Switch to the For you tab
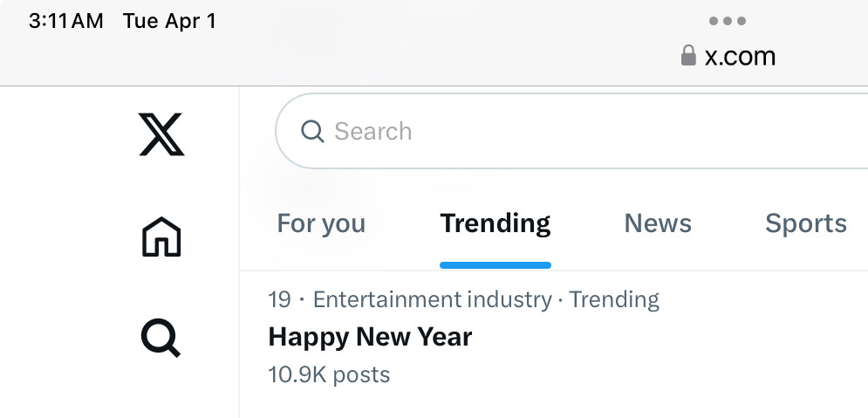The height and width of the screenshot is (418, 868). 321,223
